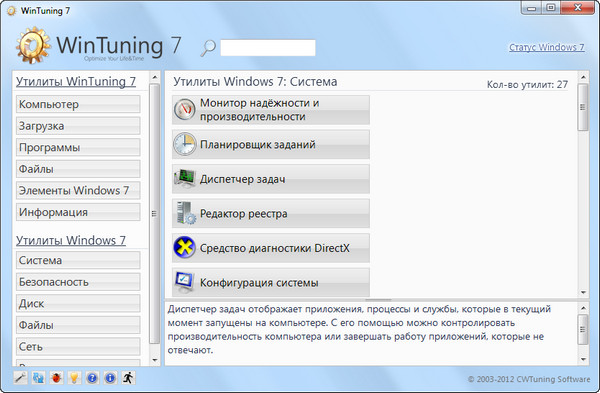Click the WinTuning gear logo
This screenshot has width=600, height=393.
33,45
